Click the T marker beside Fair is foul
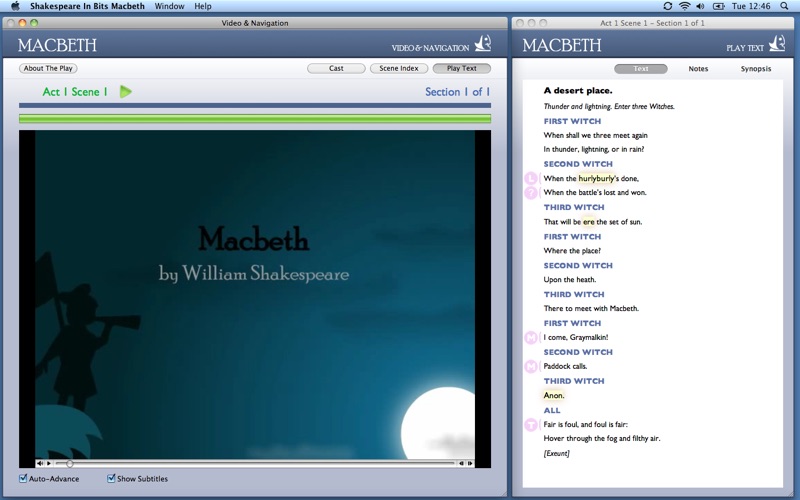Screen dimensions: 800x500 tap(531, 424)
